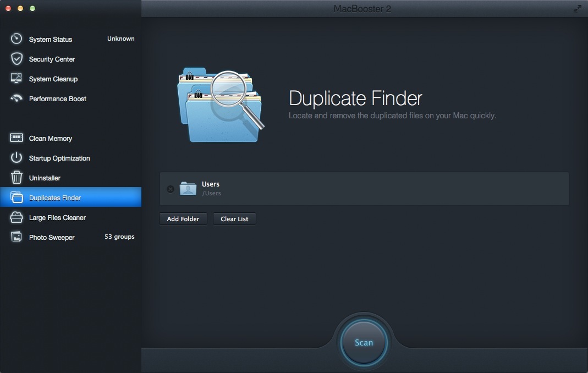Open Clean Memory
The width and height of the screenshot is (588, 373).
coord(70,138)
